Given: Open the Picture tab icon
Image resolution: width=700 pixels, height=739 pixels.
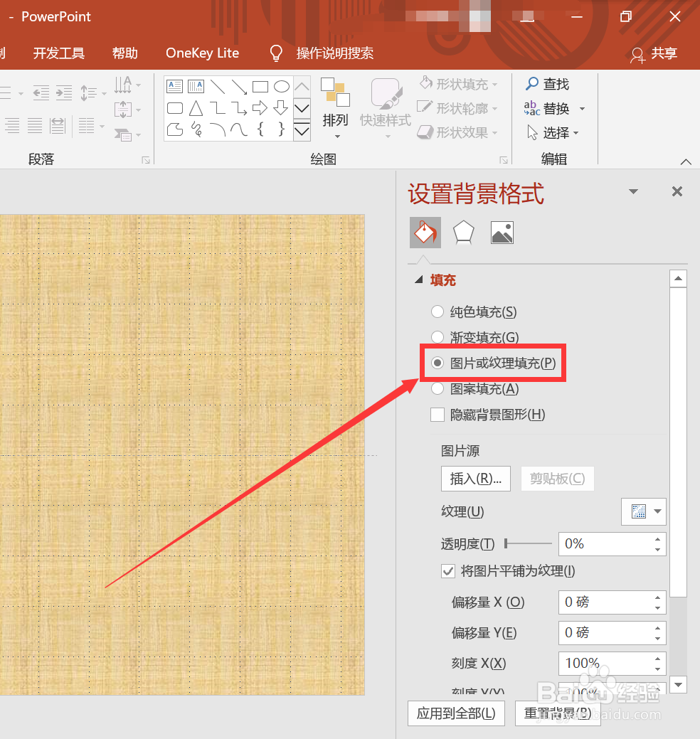Looking at the screenshot, I should [x=502, y=233].
